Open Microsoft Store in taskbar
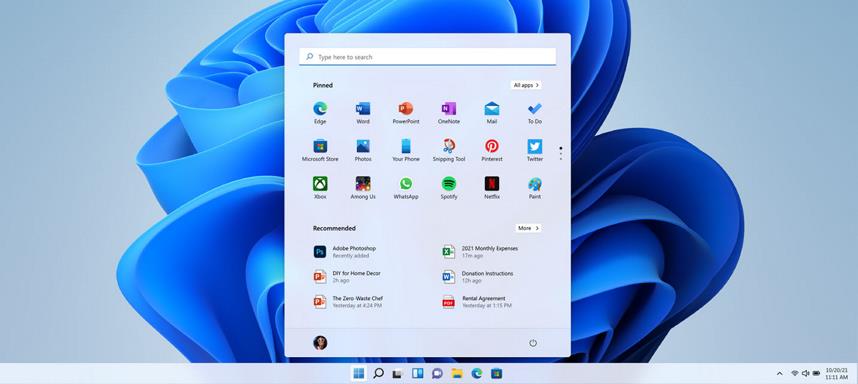The height and width of the screenshot is (384, 858). pos(496,374)
